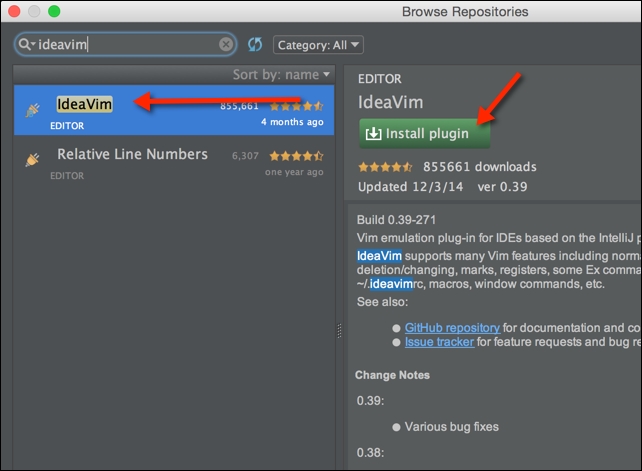Screen dimensions: 642x471
Task: Click the 855661 downloads text
Action: [479, 167]
